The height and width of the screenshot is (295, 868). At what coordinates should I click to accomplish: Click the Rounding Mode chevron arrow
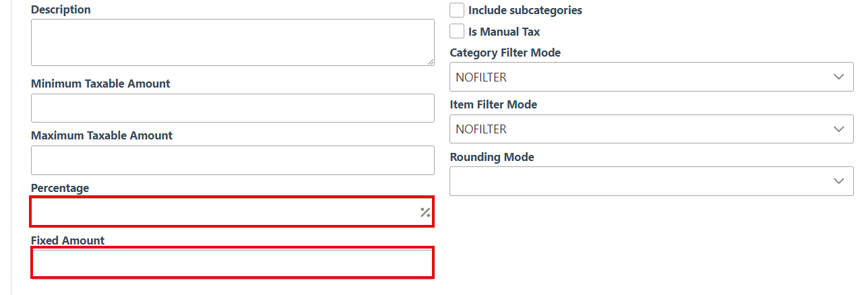838,181
